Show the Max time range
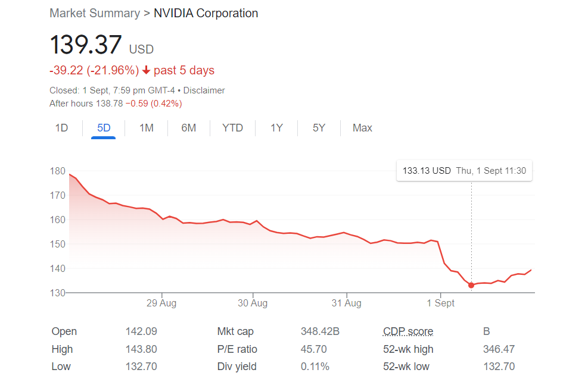The height and width of the screenshot is (379, 588). (x=362, y=128)
